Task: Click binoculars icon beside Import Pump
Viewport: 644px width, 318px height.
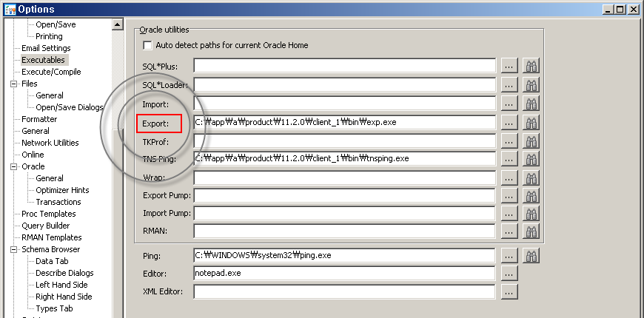Action: coord(531,214)
